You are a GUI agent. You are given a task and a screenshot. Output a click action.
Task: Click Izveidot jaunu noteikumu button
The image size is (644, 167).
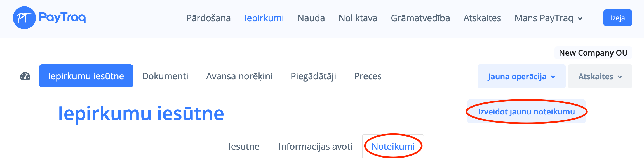coord(526,112)
